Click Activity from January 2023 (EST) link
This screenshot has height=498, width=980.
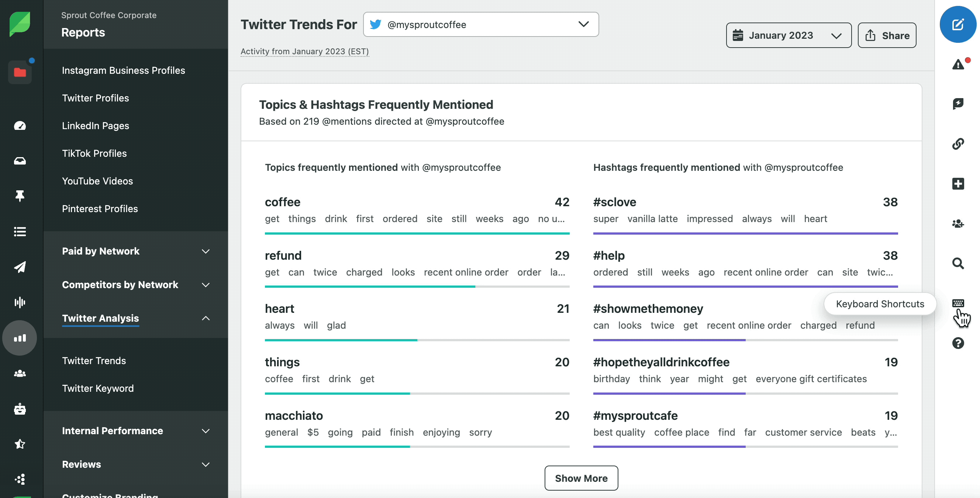[x=304, y=51]
